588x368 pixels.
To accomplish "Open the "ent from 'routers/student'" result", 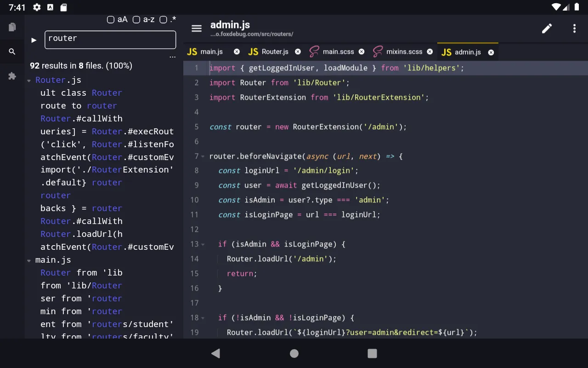I will [x=107, y=324].
